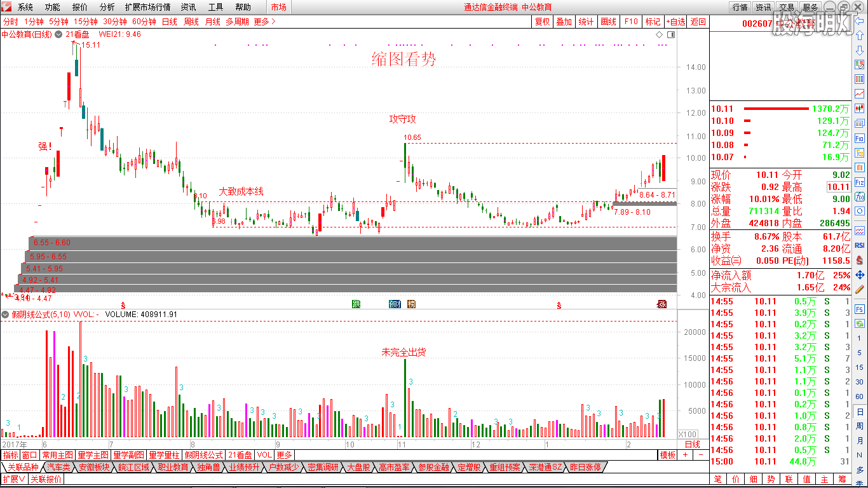Click the chart zoom-out '−' button
Screen dimensions: 868x488
[701, 455]
